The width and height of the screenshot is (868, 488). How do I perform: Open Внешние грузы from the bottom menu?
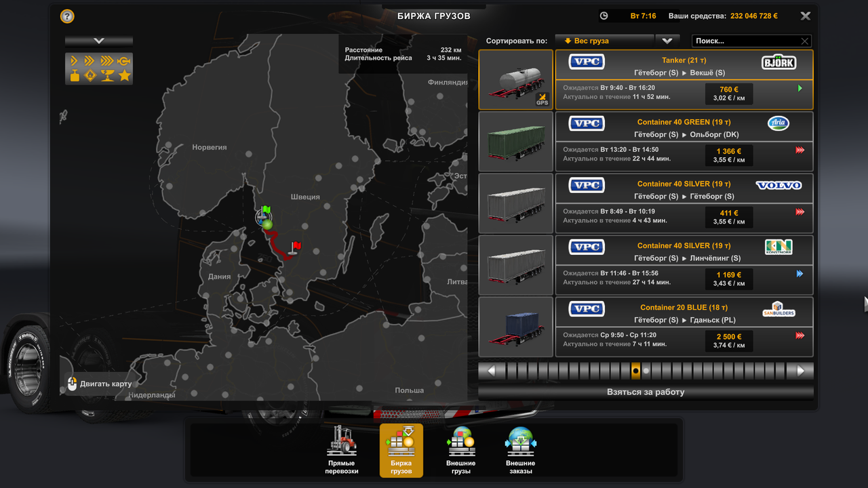(x=461, y=449)
